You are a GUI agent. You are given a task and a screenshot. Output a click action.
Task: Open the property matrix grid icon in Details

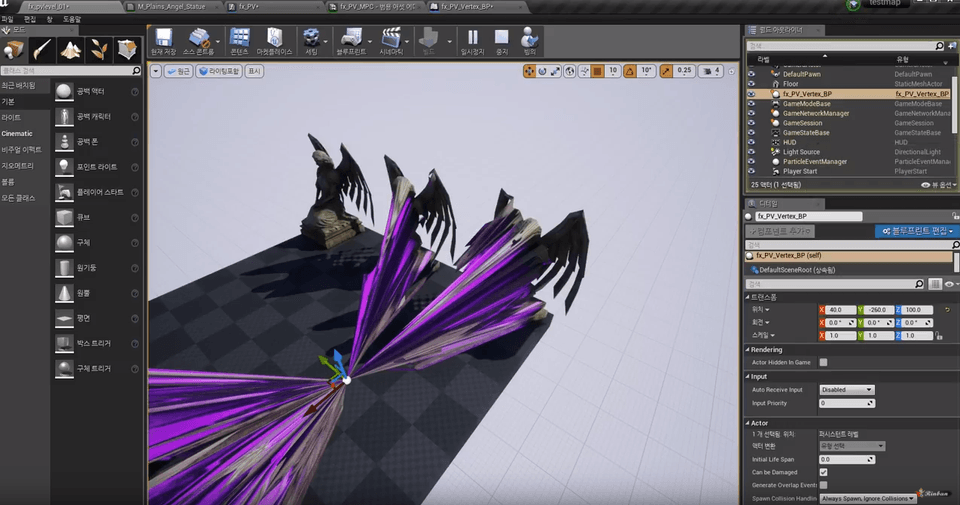pyautogui.click(x=935, y=284)
